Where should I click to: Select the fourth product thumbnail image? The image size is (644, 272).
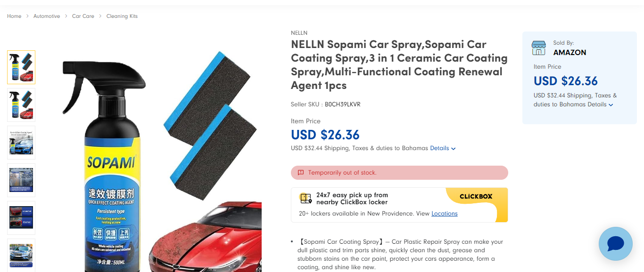tap(21, 180)
